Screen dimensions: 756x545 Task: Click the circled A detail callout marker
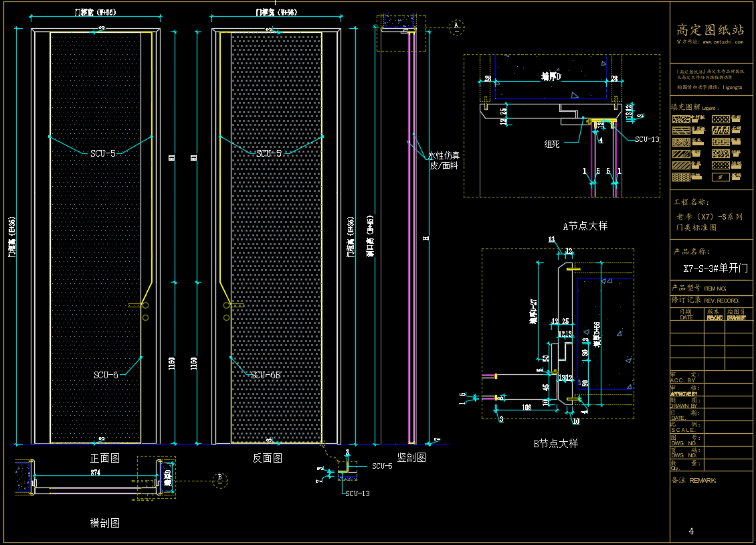[456, 27]
